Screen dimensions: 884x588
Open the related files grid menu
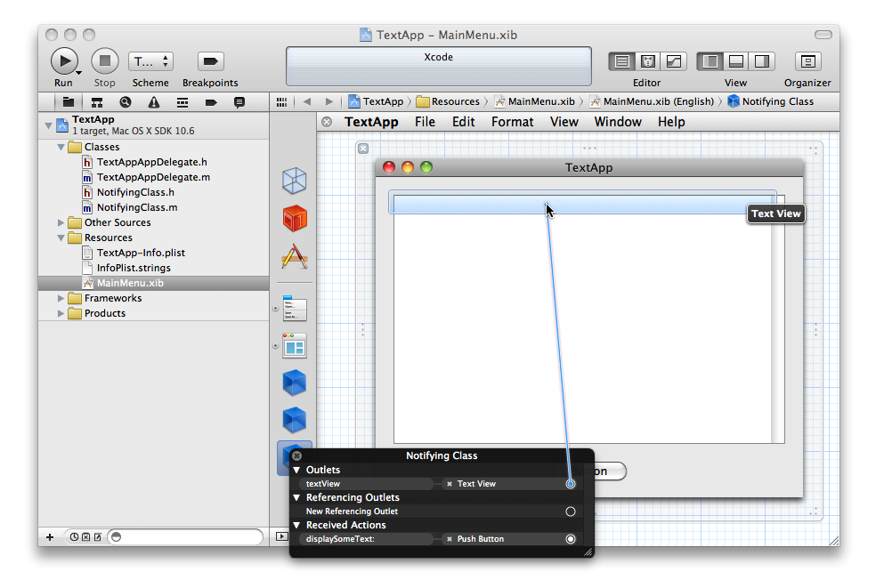tap(282, 102)
